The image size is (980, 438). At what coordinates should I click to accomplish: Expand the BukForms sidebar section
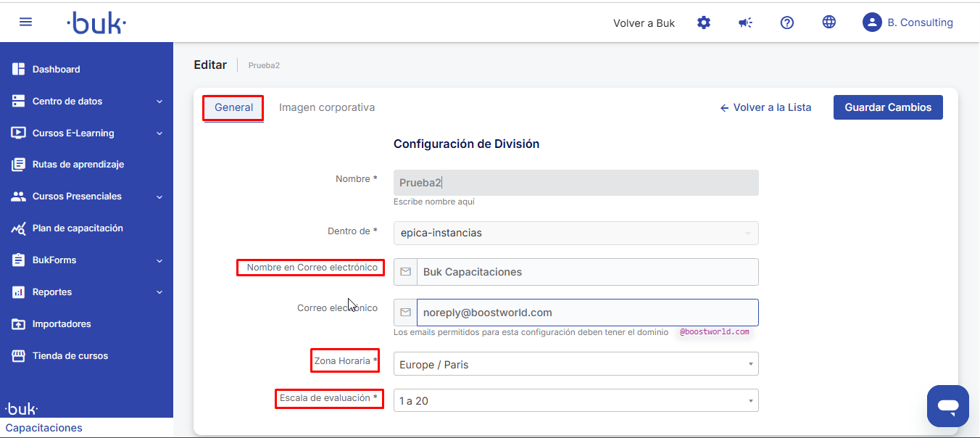point(87,260)
